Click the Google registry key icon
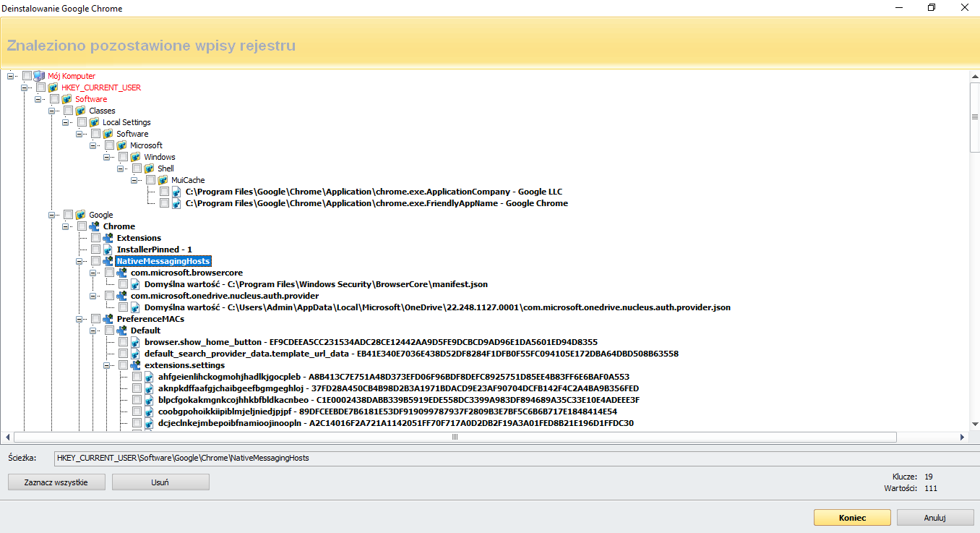This screenshot has height=533, width=980. tap(80, 215)
